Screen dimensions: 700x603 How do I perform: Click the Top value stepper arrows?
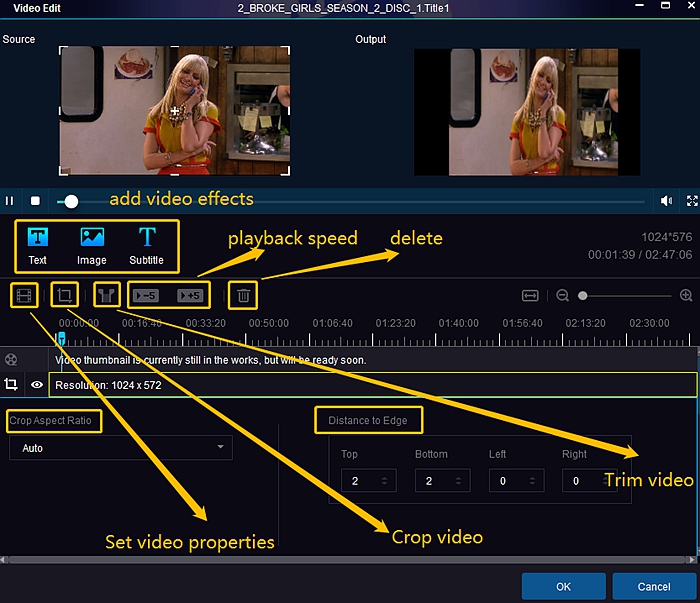tap(384, 481)
